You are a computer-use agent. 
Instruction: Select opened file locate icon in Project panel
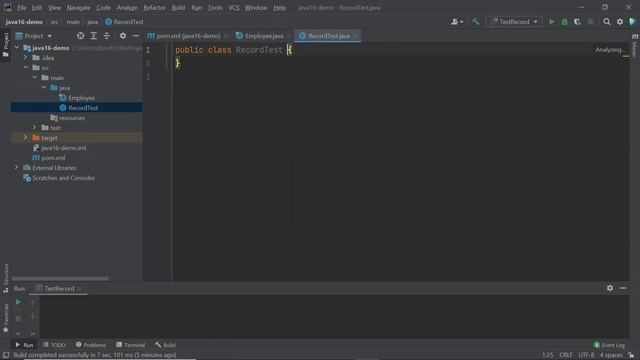pos(80,36)
